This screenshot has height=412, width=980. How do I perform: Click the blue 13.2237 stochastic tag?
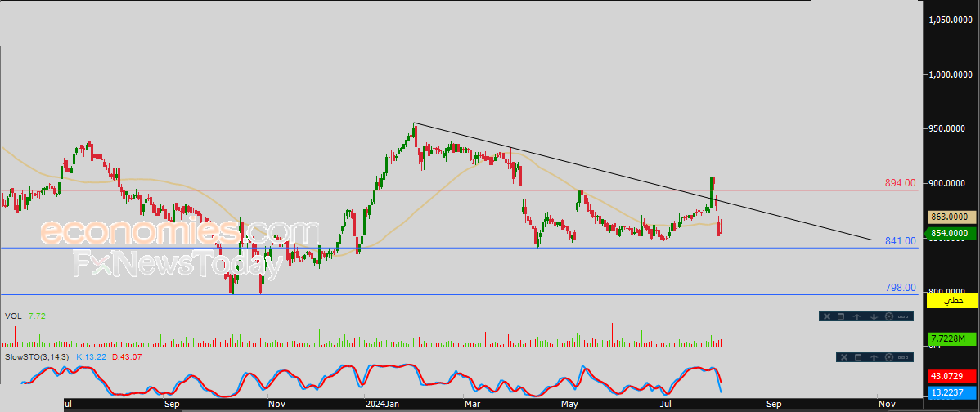(x=952, y=392)
